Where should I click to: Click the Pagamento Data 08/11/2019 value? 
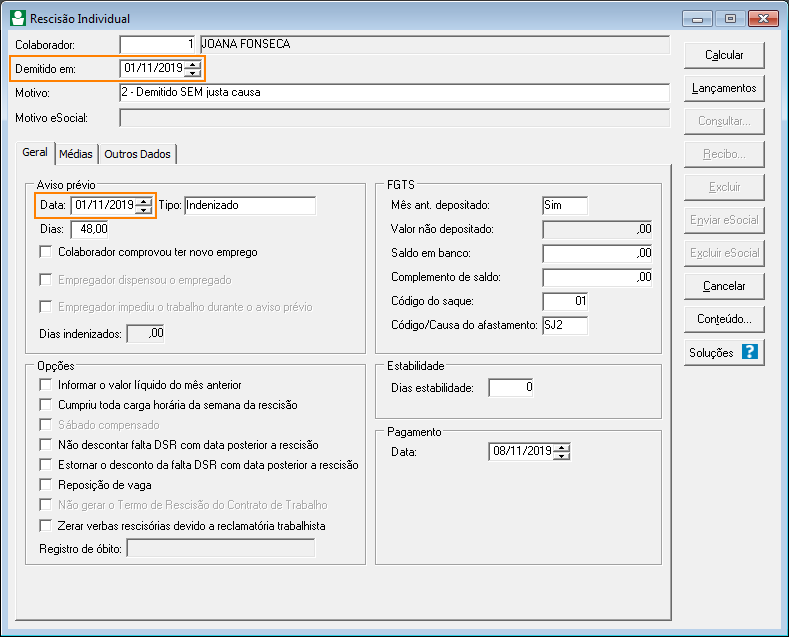522,451
